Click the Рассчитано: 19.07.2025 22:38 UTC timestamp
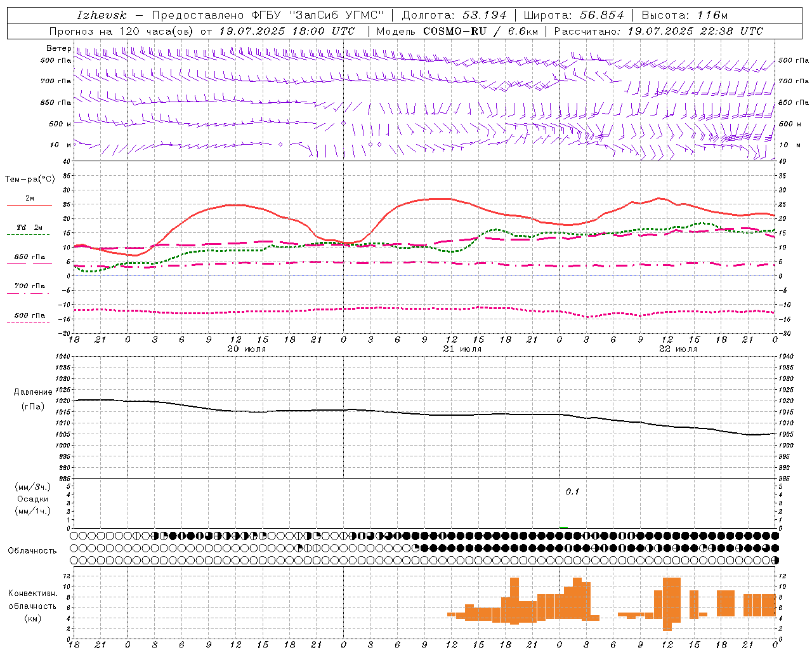812x650 pixels. pyautogui.click(x=658, y=31)
